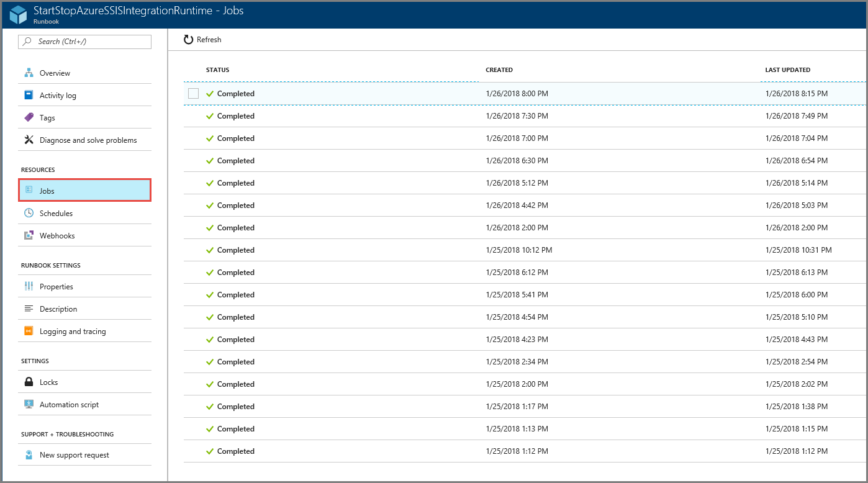Click the Locks padlock icon

point(29,382)
